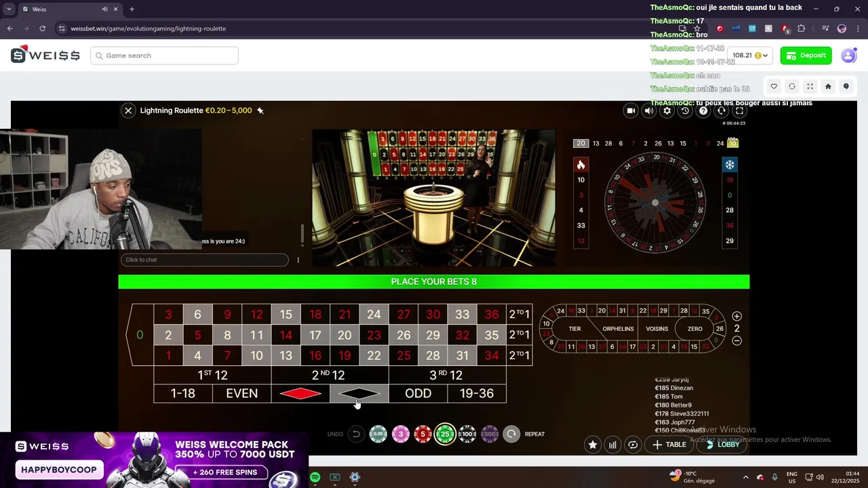Place a bet on black diamond
This screenshot has height=488, width=868.
click(x=359, y=394)
